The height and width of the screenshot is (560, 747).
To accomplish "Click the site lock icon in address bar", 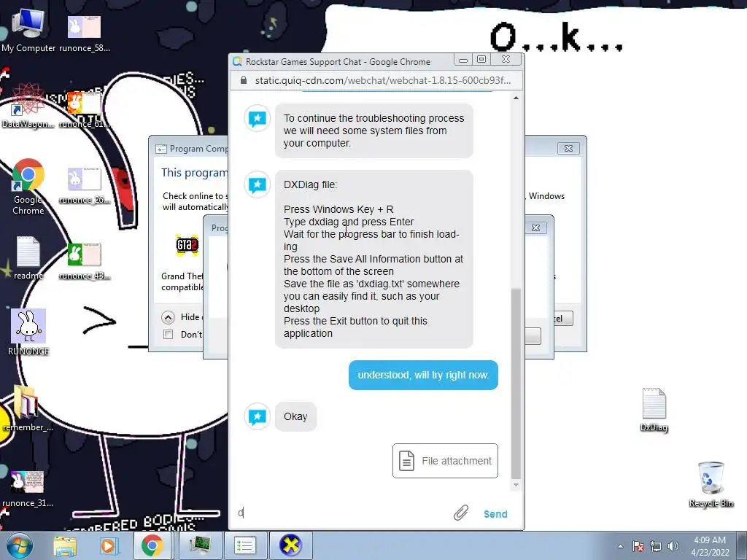I will click(x=244, y=80).
